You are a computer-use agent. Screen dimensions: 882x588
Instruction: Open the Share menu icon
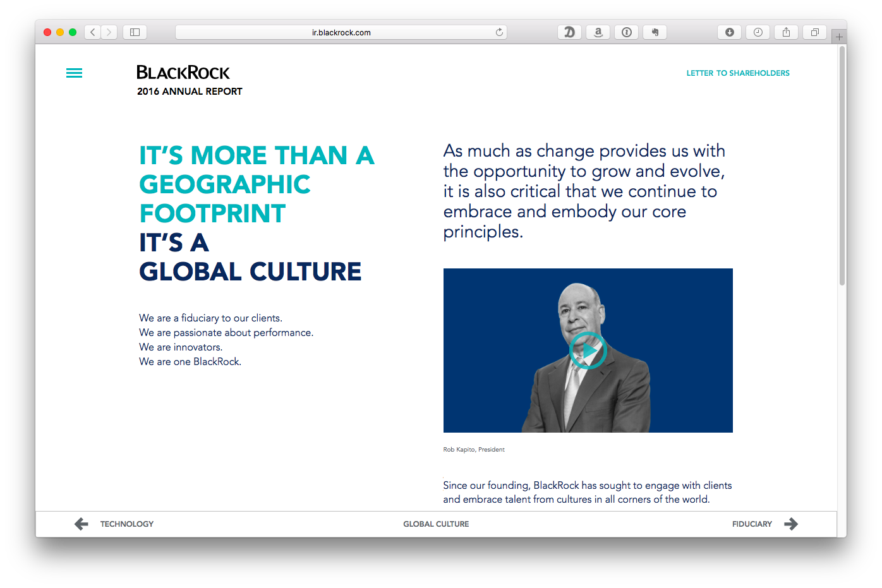click(x=786, y=32)
